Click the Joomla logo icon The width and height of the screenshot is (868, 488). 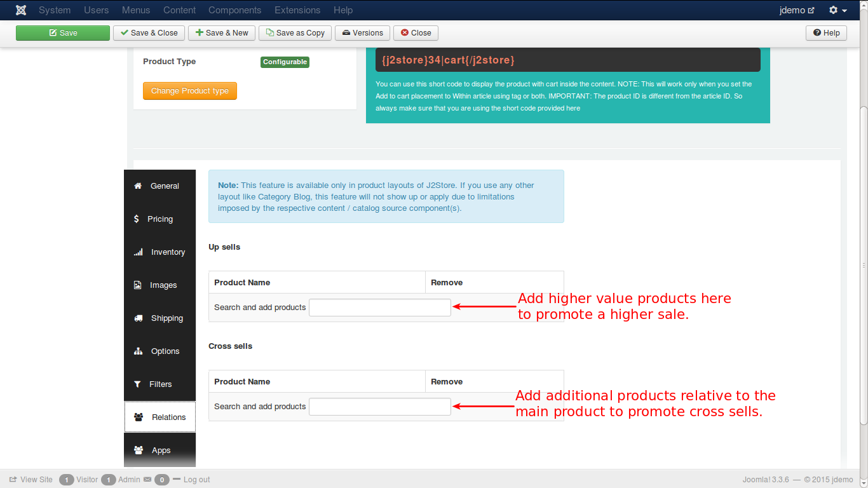pos(21,10)
